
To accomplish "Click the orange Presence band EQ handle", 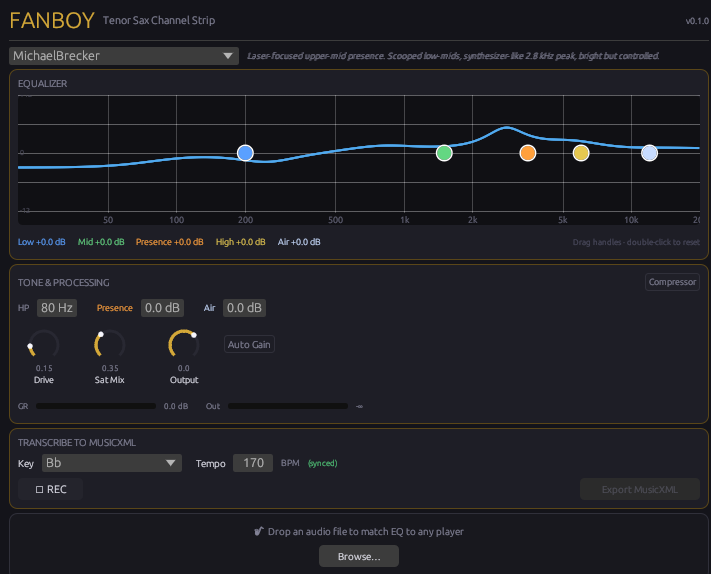I will 528,153.
